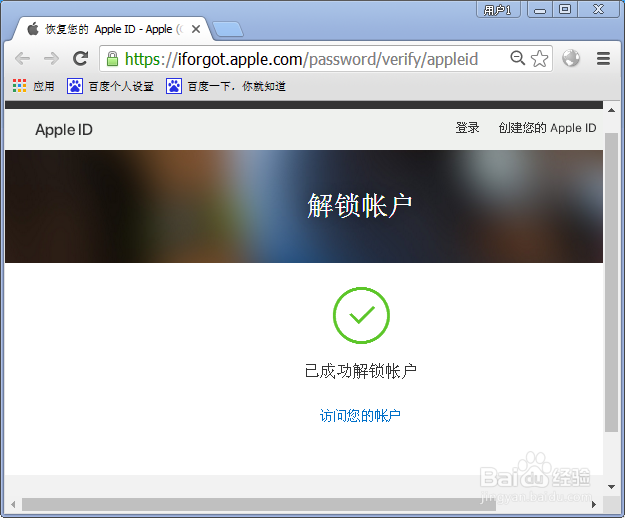Close the 恢复您的 Apple ID tab
The height and width of the screenshot is (518, 625).
[x=196, y=29]
